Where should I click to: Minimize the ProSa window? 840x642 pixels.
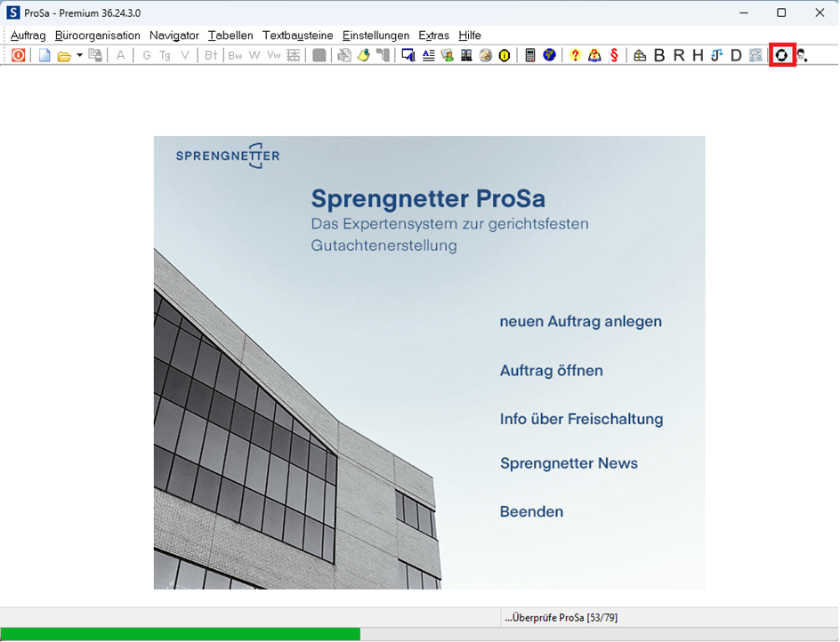(744, 12)
